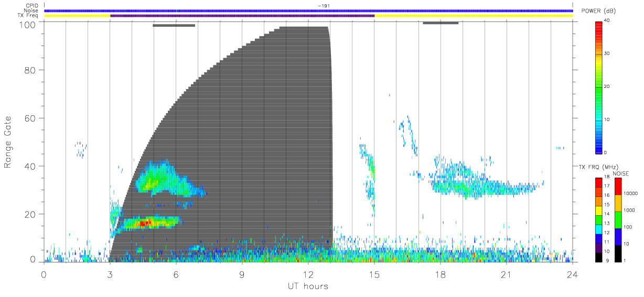Pick the black 9–10 MHz swatch
The image size is (644, 297).
coord(598,256)
